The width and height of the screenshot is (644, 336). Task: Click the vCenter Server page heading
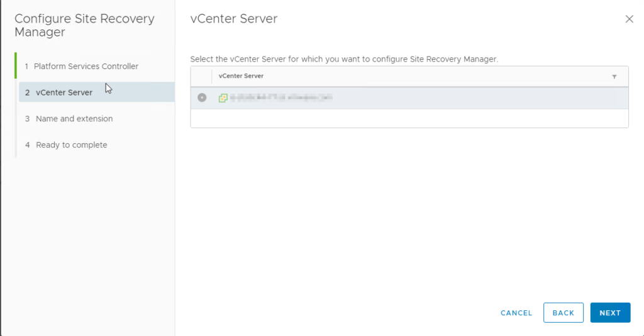[233, 19]
